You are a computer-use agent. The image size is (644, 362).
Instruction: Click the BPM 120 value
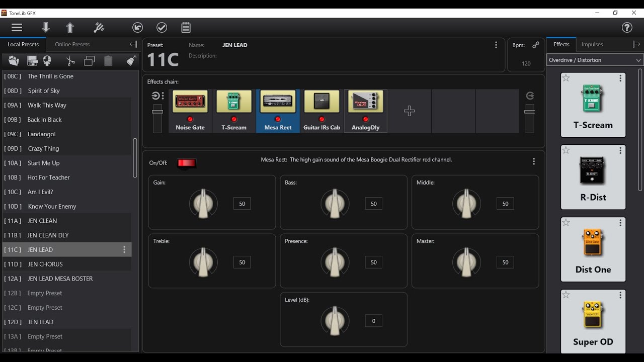click(x=526, y=63)
